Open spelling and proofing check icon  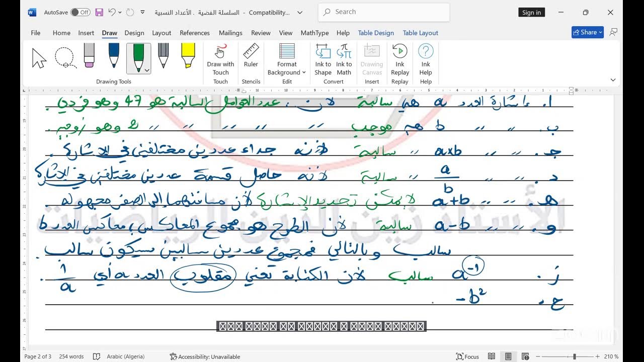point(97,356)
